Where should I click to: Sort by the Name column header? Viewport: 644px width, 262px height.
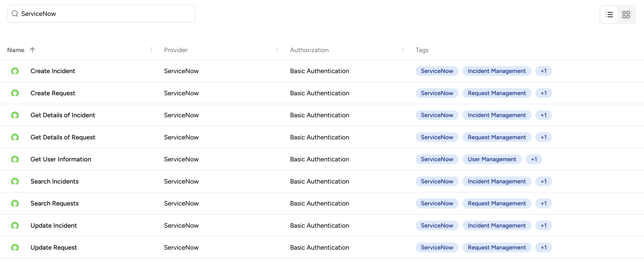[x=16, y=50]
